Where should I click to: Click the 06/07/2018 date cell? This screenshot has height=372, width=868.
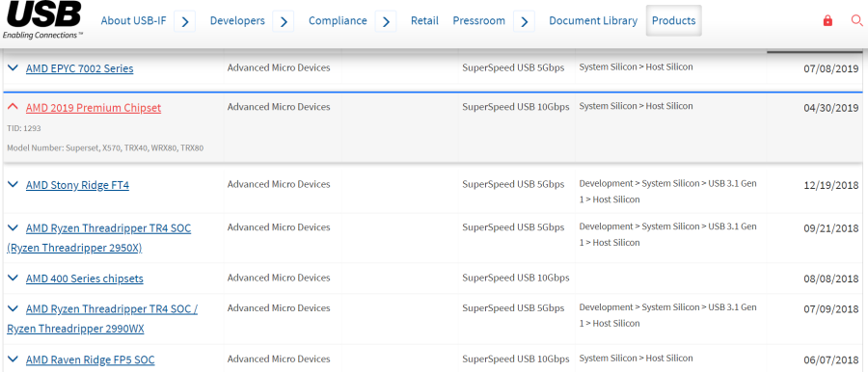[831, 360]
